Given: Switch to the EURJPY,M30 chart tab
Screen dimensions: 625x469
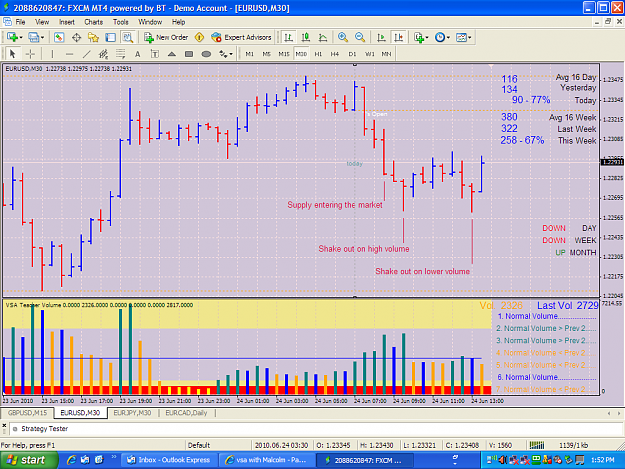Looking at the screenshot, I should pos(132,413).
